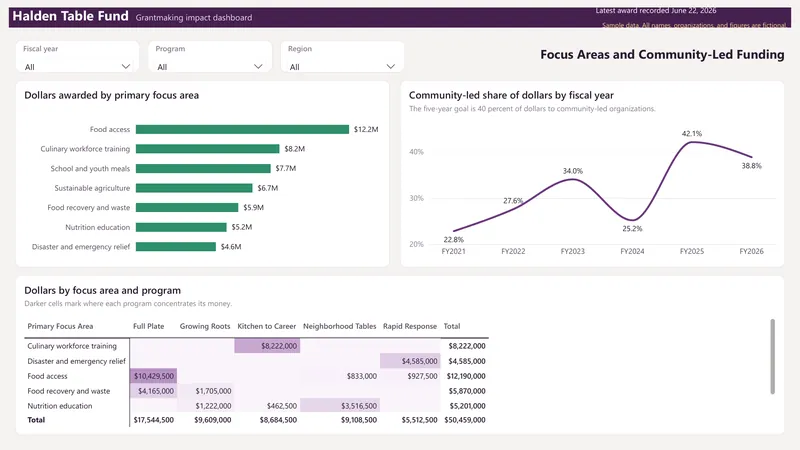The image size is (800, 450).
Task: Click the 25.2% data label
Action: pos(632,229)
